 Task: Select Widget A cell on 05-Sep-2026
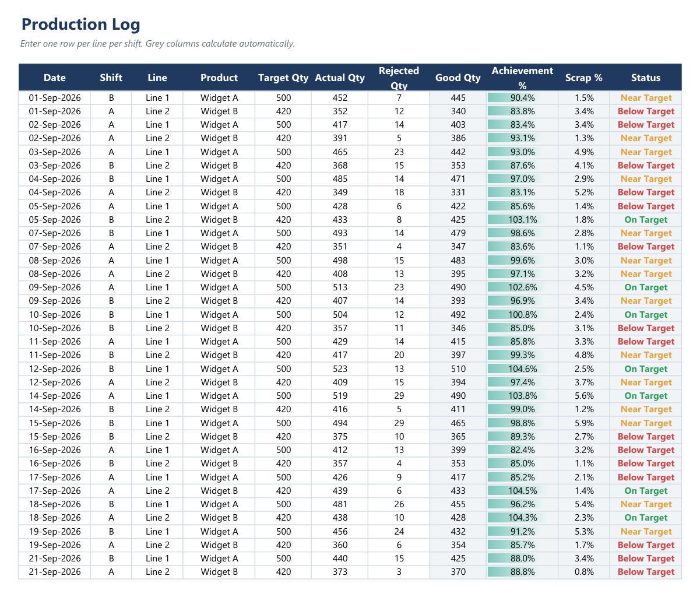click(219, 206)
